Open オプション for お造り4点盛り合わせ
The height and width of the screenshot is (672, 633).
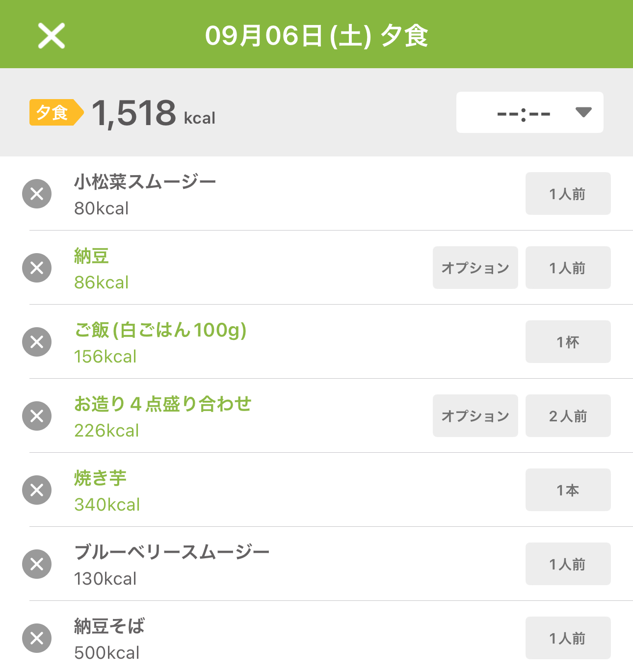click(475, 416)
